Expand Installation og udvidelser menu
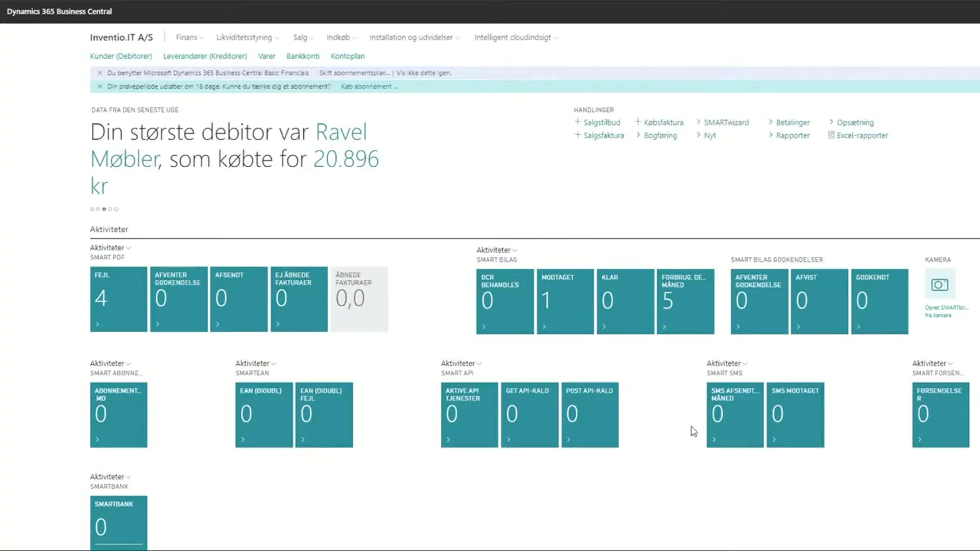The height and width of the screenshot is (551, 980). pos(414,37)
